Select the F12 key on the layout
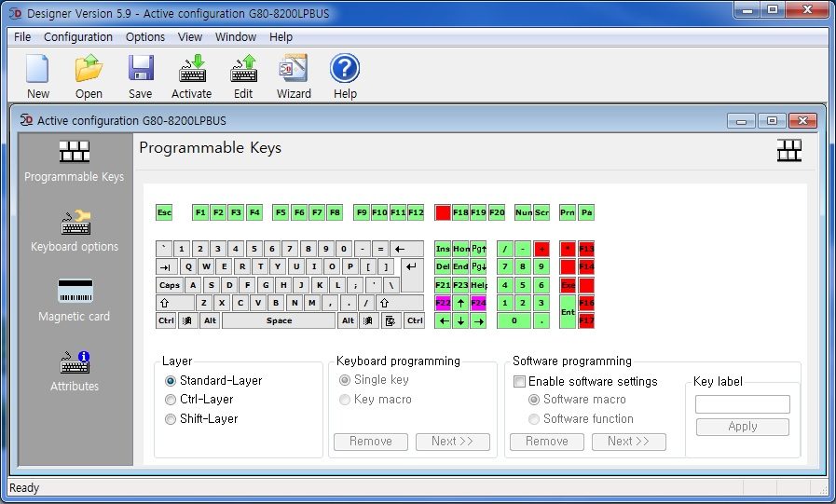The height and width of the screenshot is (504, 836). [416, 212]
